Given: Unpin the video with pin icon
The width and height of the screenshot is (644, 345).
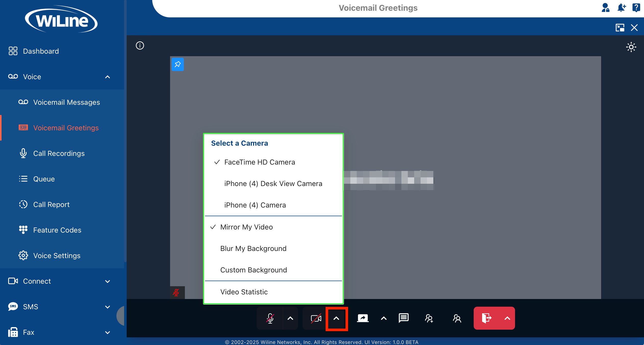Looking at the screenshot, I should (177, 64).
